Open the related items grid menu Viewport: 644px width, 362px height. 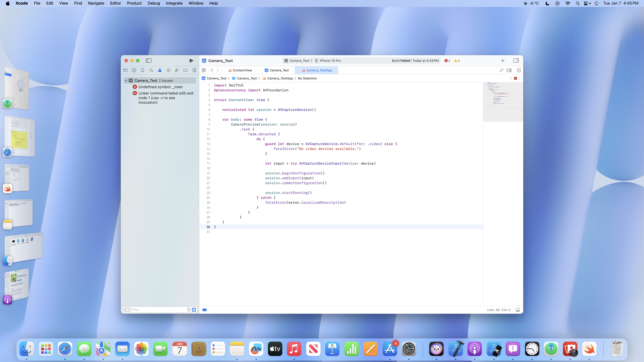[x=204, y=70]
